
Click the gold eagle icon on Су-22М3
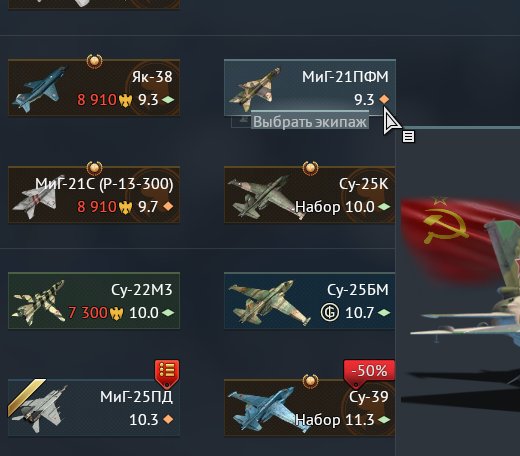click(117, 313)
